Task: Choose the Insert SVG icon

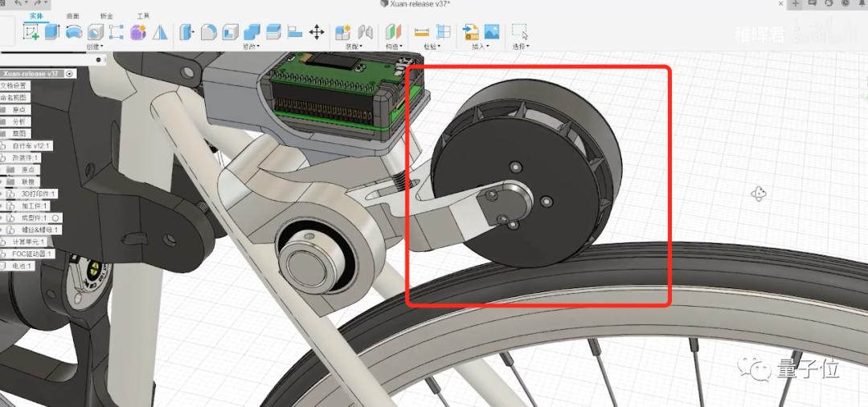Action: click(470, 31)
